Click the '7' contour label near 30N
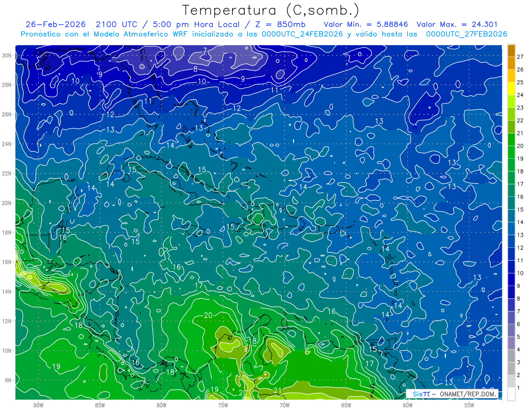Image resolution: width=532 pixels, height=411 pixels. click(205, 51)
